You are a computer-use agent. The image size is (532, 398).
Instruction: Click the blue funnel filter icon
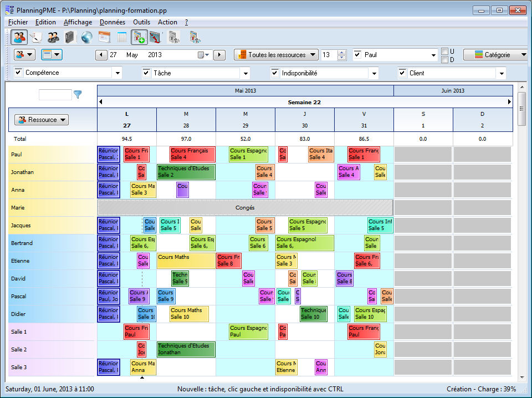coord(78,95)
